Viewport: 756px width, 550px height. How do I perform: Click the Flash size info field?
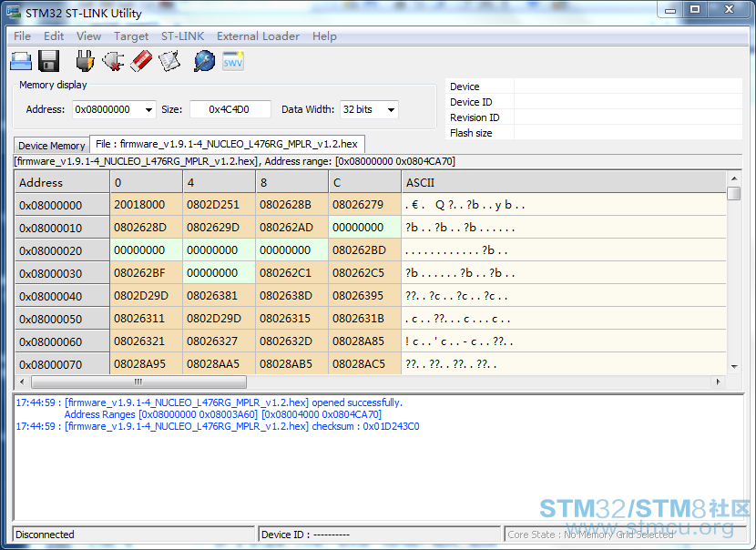coord(594,133)
